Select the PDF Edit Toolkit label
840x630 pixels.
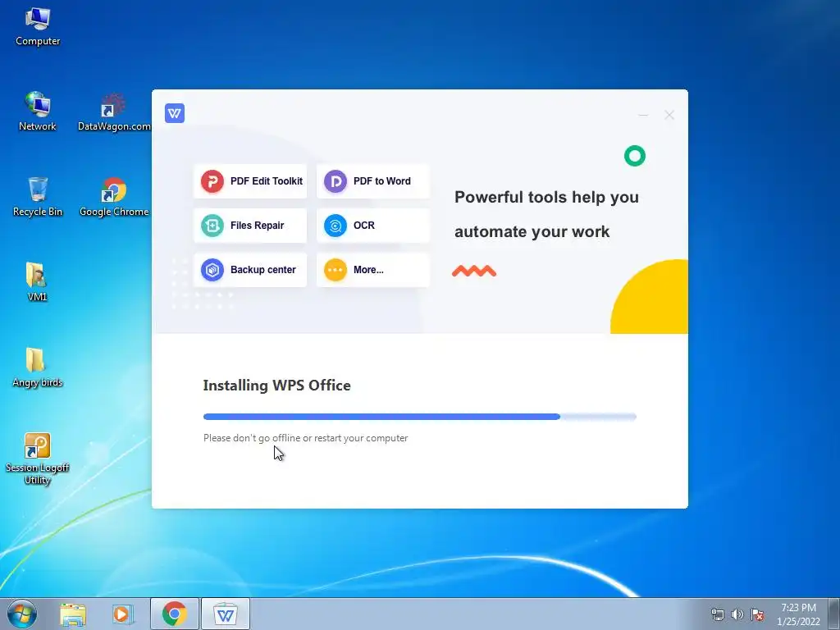click(267, 181)
